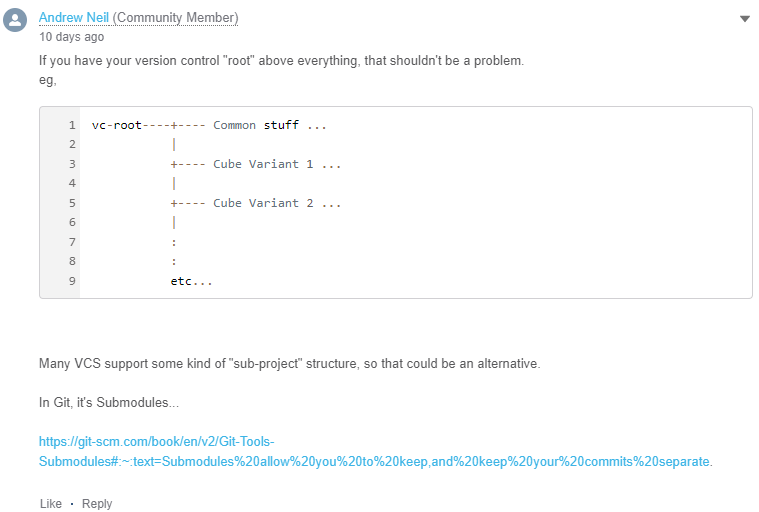The image size is (759, 512).
Task: Click the 'Many VCS support' paragraph
Action: click(289, 363)
